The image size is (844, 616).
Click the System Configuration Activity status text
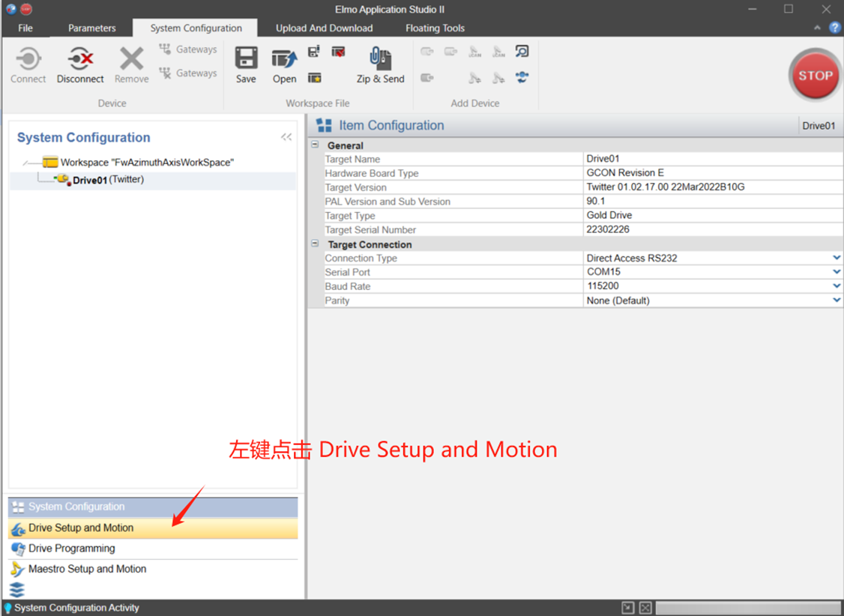(x=76, y=608)
